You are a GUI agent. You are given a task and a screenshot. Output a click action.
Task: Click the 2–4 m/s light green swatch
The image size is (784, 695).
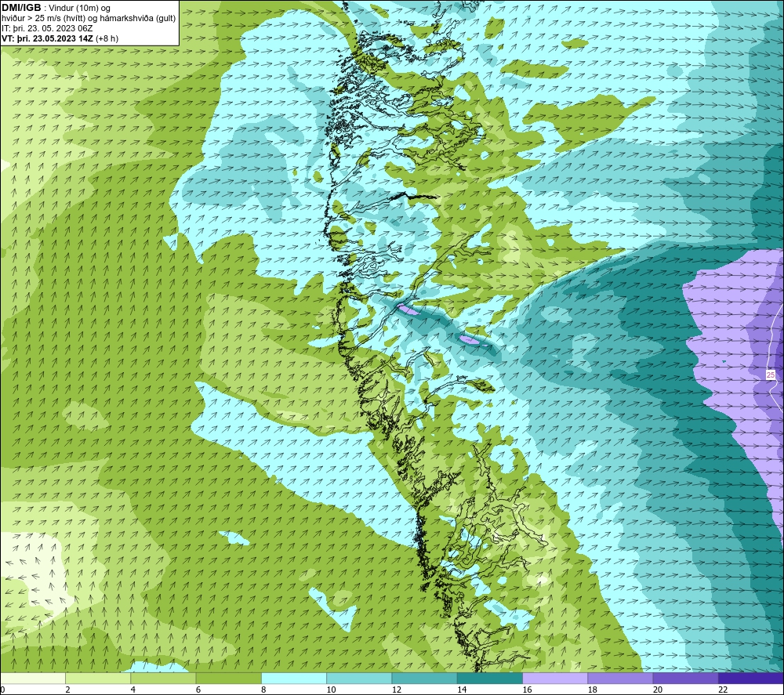coord(98,678)
